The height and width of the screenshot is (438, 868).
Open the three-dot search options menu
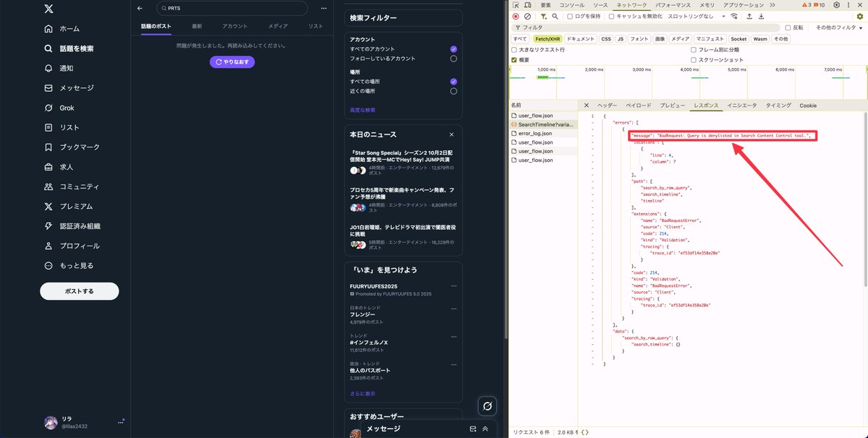[323, 8]
